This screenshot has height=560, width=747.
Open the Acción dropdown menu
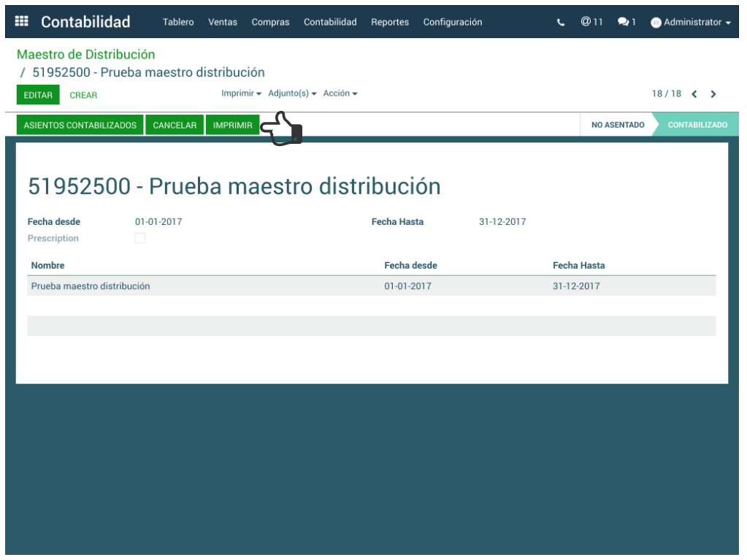(340, 93)
